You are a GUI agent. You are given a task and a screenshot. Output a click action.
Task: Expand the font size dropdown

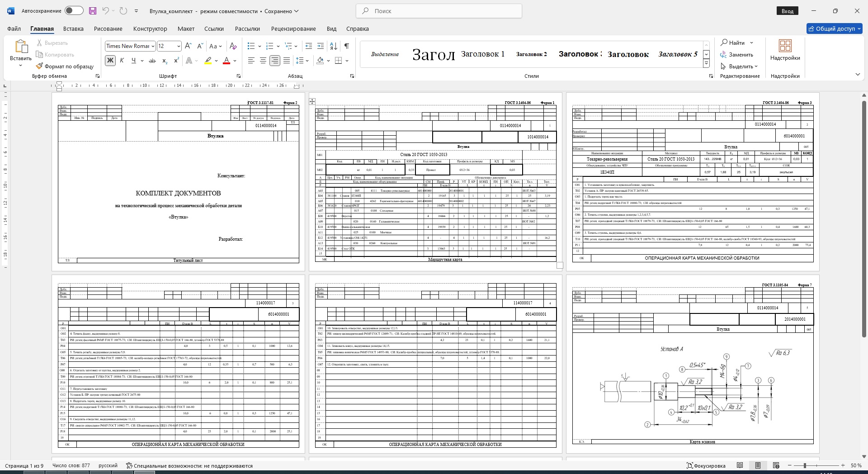click(179, 46)
